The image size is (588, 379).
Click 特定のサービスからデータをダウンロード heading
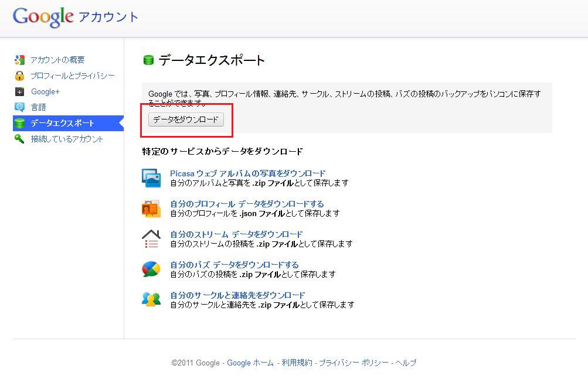coord(222,152)
